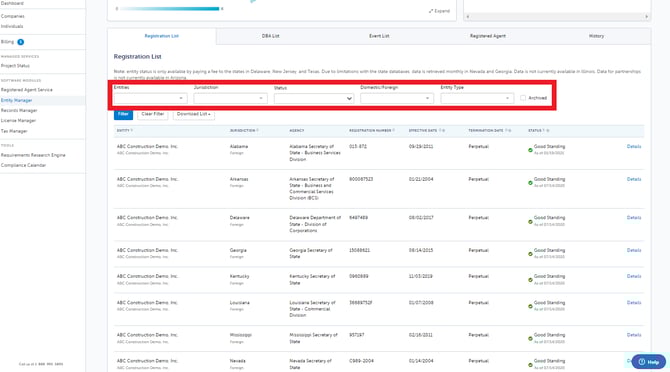Viewport: 670px width, 372px height.
Task: Sort by Termination Date column
Action: click(489, 130)
